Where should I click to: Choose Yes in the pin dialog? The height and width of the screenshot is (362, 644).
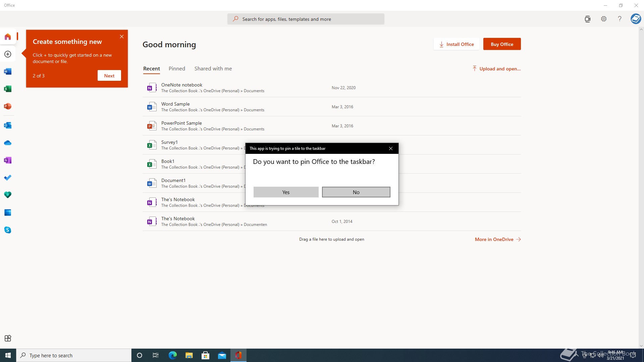(286, 192)
